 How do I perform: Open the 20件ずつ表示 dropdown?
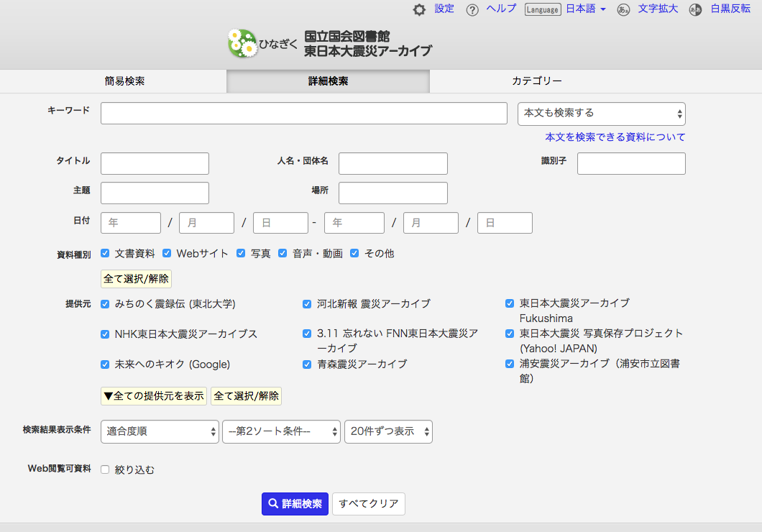388,431
